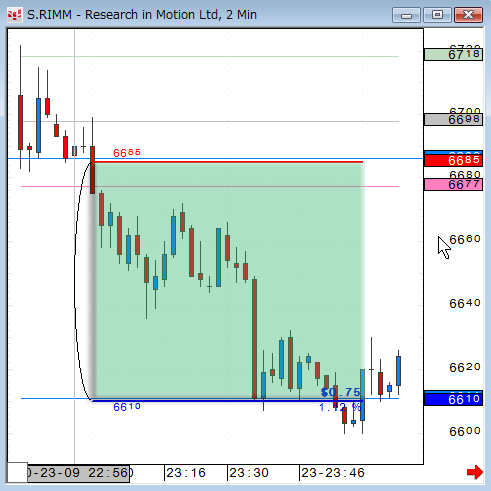Click the small white box at bottom-left corner
The image size is (491, 491).
(17, 472)
